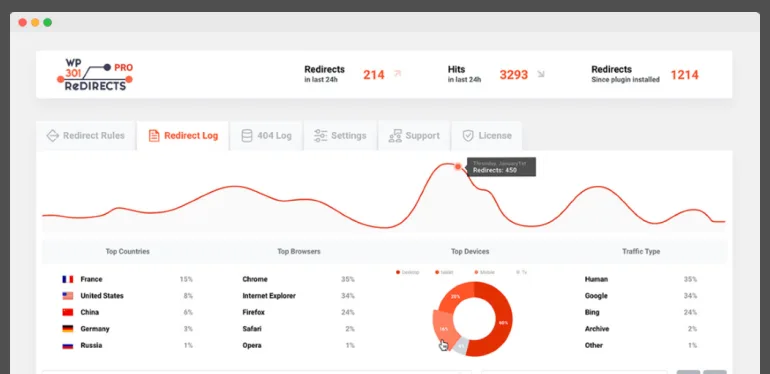Click the Chrome browser row
The width and height of the screenshot is (770, 374).
pos(299,279)
